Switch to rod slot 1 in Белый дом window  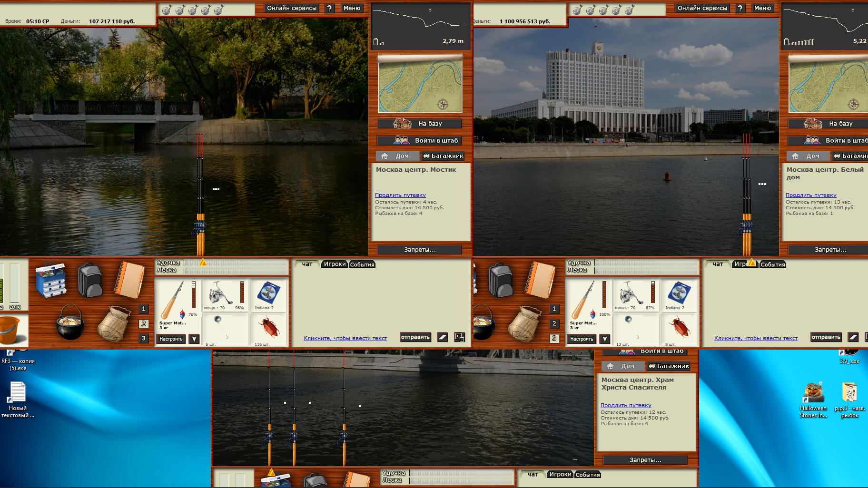coord(554,309)
